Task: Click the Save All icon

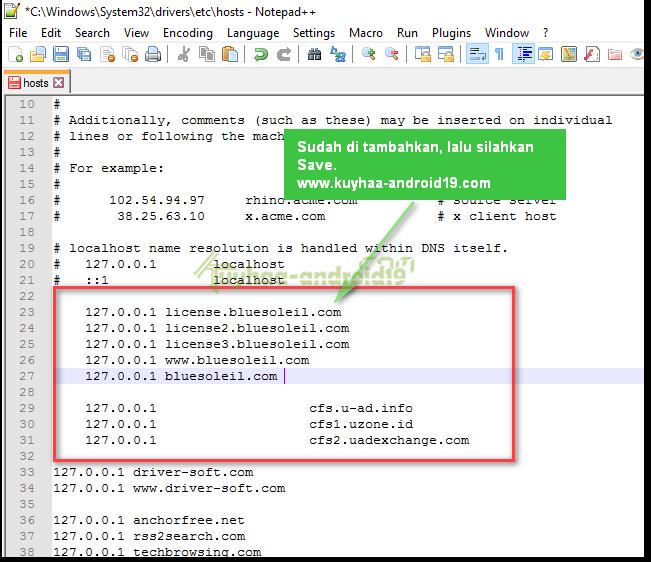Action: [x=84, y=54]
